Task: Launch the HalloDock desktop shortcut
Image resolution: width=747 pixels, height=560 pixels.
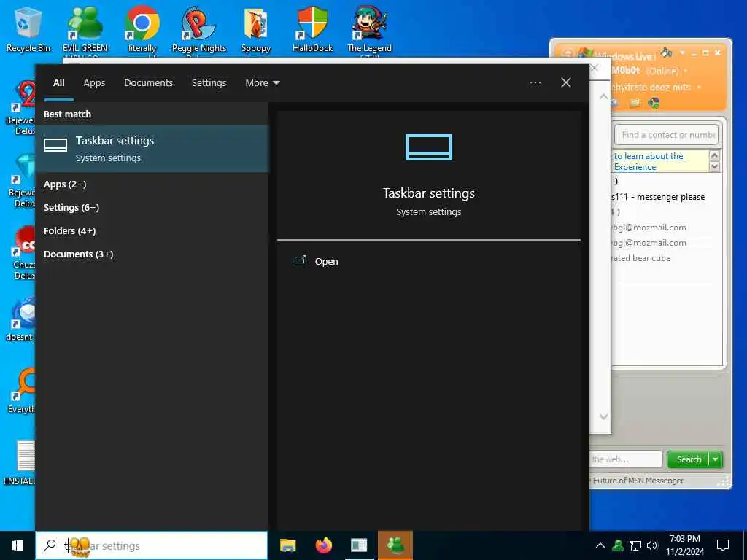Action: [x=312, y=29]
